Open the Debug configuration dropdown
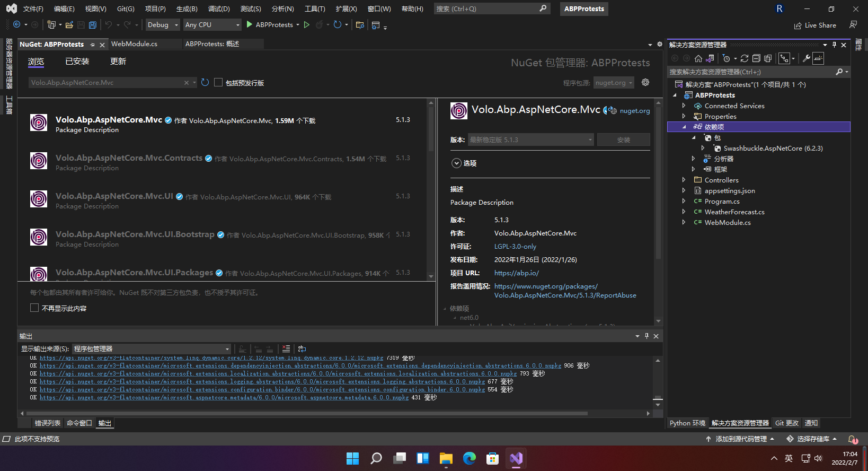Viewport: 868px width, 471px height. coord(163,25)
